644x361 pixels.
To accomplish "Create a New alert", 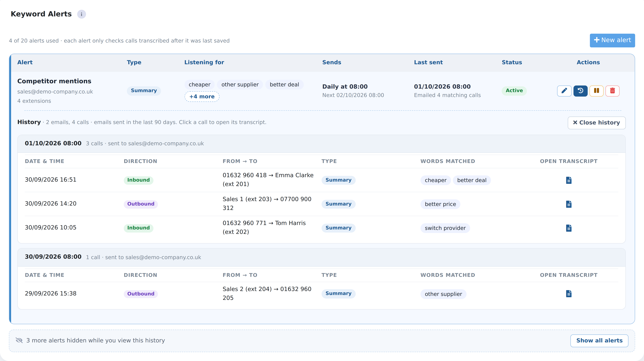I will tap(612, 40).
